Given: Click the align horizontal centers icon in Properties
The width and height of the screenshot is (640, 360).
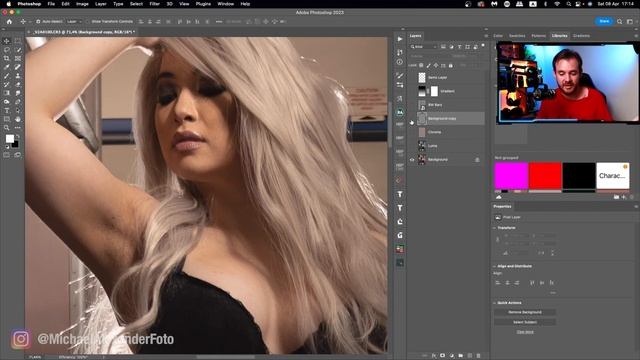Looking at the screenshot, I should (507, 282).
